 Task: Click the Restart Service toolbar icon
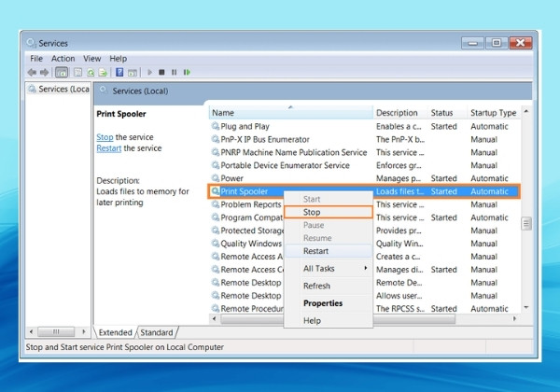click(187, 73)
